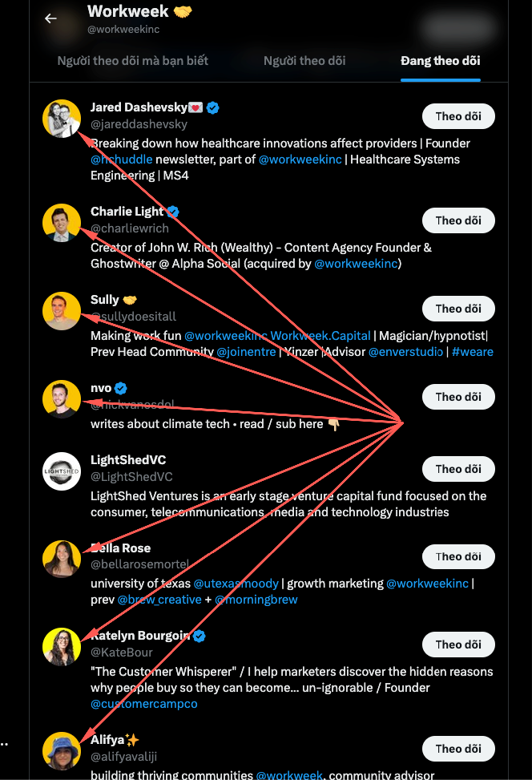Click Katelyn Bourgoin's verified checkmark badge
Image resolution: width=532 pixels, height=780 pixels.
pos(199,636)
